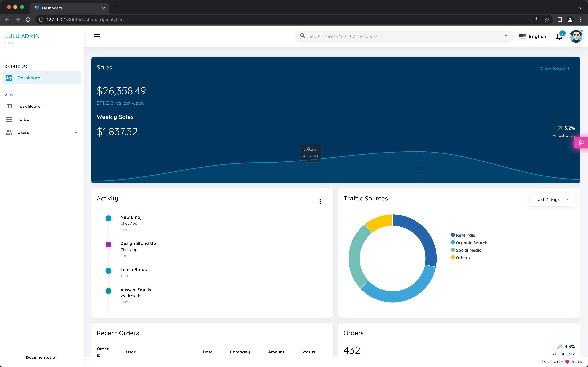Click the yellow Others donut segment
The width and height of the screenshot is (588, 367).
pos(381,222)
